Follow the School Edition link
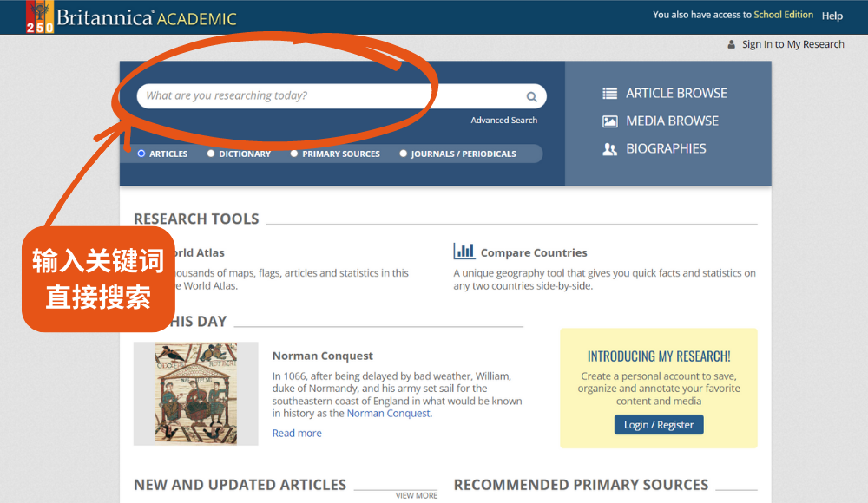The image size is (868, 503). pyautogui.click(x=783, y=15)
